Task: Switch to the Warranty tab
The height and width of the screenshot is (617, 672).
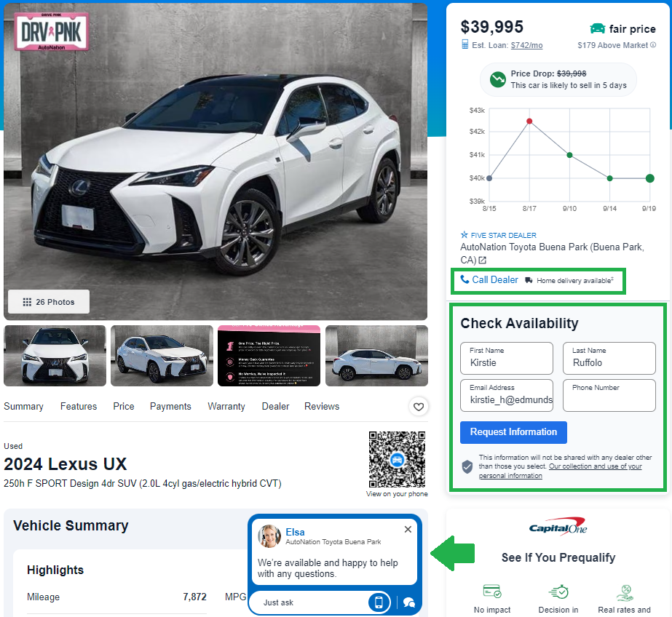Action: click(226, 406)
